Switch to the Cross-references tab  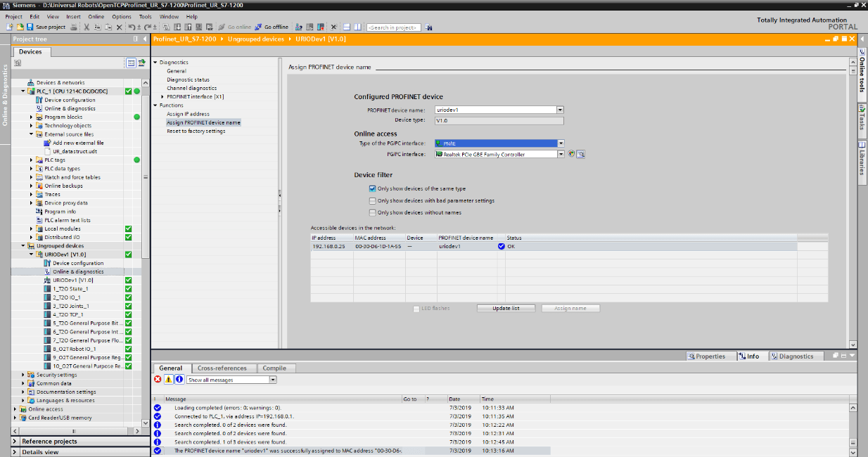tap(222, 368)
